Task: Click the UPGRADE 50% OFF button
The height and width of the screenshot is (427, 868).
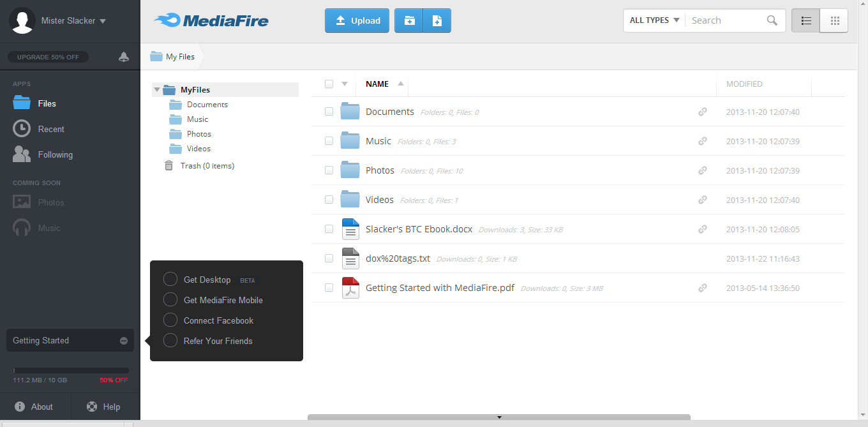Action: (49, 57)
